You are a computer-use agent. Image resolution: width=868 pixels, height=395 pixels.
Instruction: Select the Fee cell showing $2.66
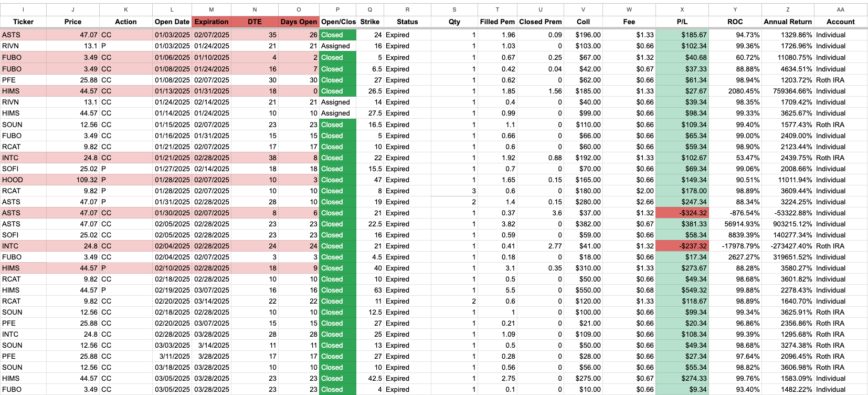tap(629, 202)
